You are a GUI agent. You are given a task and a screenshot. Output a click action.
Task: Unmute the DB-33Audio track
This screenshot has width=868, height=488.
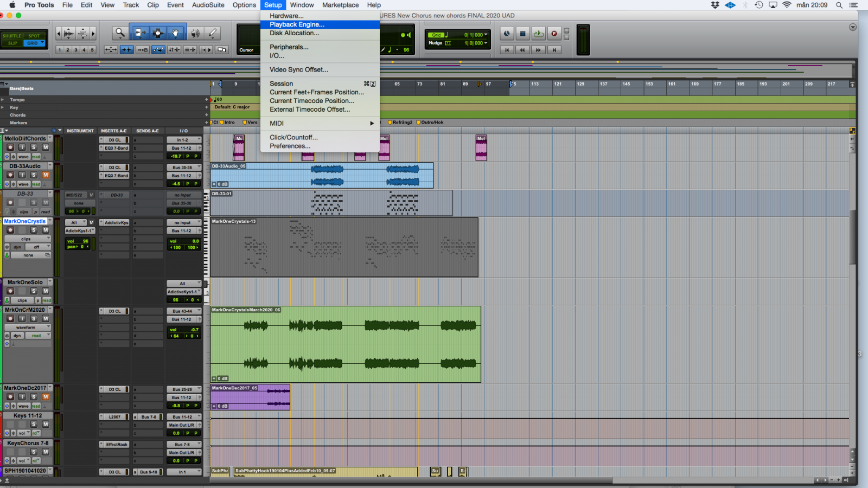46,175
